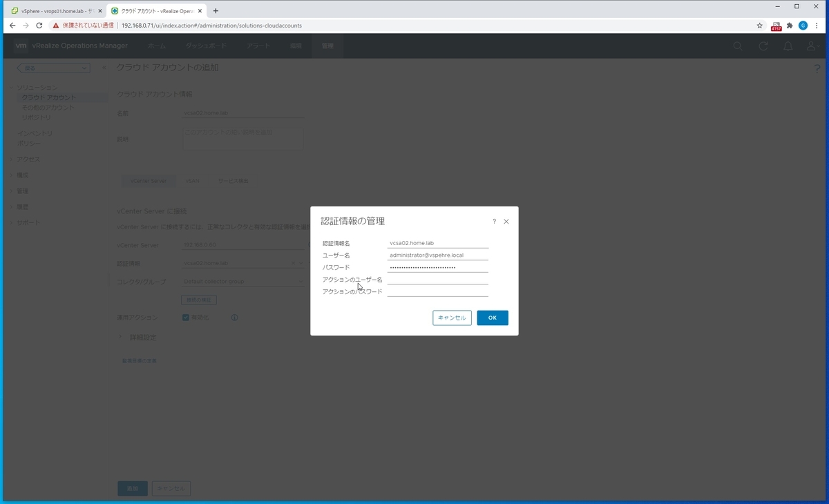The width and height of the screenshot is (829, 504).
Task: Click the dialog's キャンセル button
Action: (x=452, y=318)
